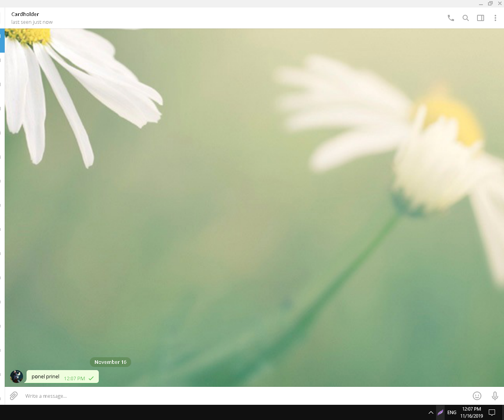Start a voice call with Cardholder
The width and height of the screenshot is (504, 420).
(451, 18)
